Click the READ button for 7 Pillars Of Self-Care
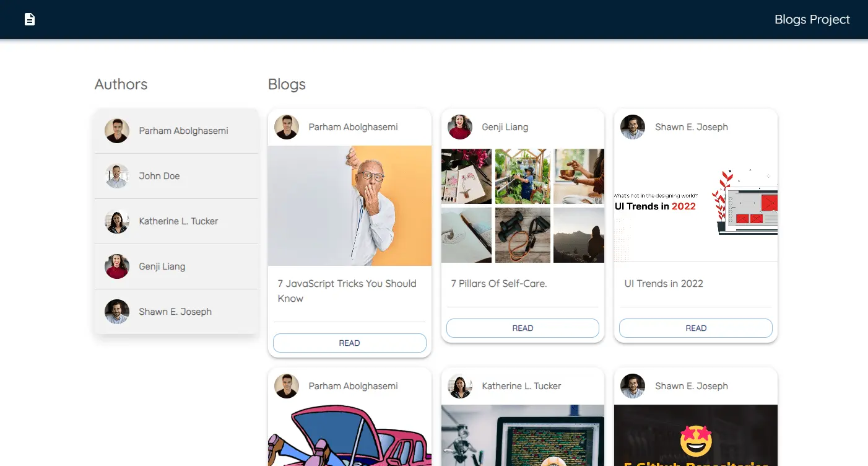The image size is (868, 466). pos(523,328)
